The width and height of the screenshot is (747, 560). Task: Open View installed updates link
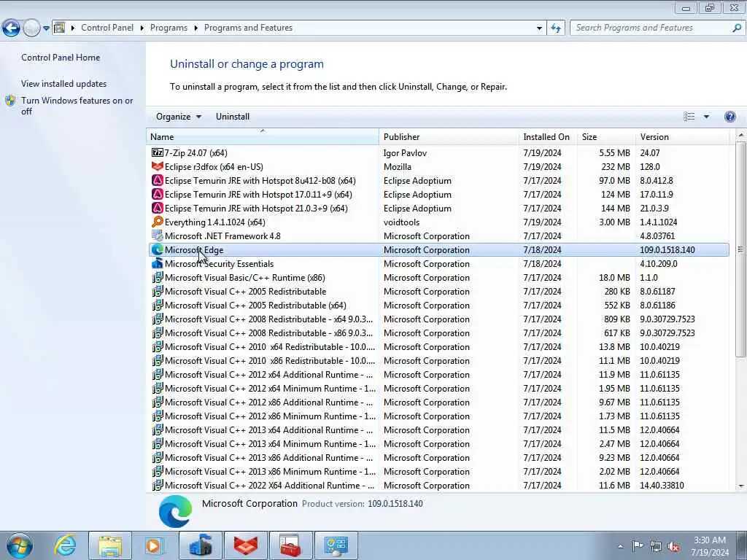click(x=64, y=83)
